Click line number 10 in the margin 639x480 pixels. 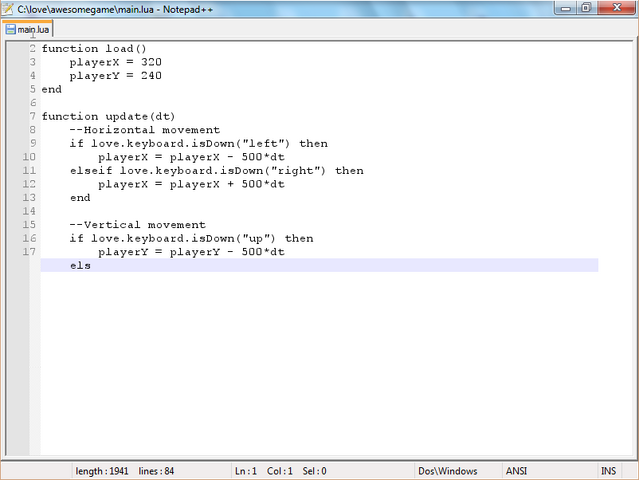(x=29, y=157)
